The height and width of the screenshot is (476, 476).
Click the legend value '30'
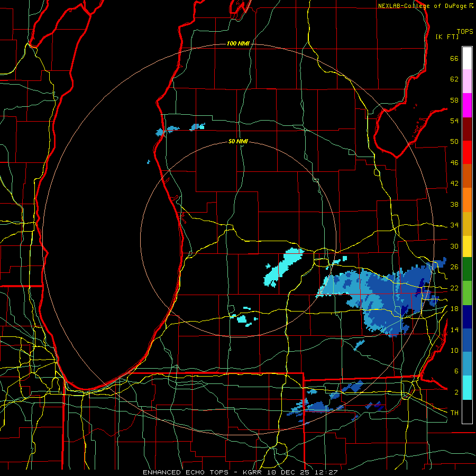tap(454, 246)
